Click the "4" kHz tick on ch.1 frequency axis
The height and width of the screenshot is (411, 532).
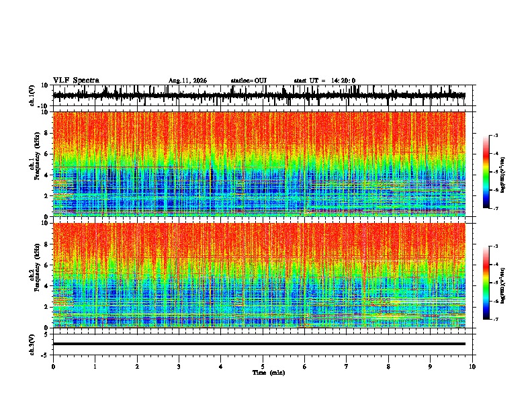pyautogui.click(x=47, y=175)
